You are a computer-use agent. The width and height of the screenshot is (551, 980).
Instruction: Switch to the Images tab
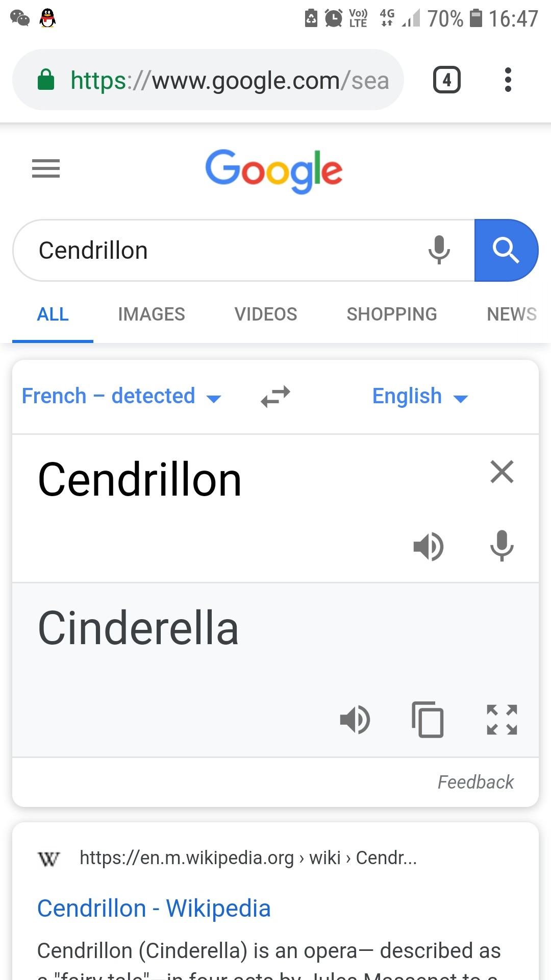click(152, 314)
